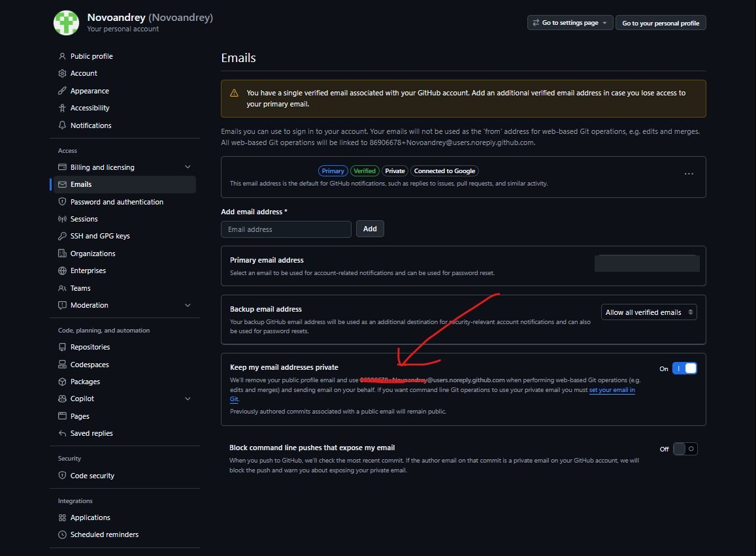
Task: Click the Connected to Google badge
Action: click(x=444, y=171)
